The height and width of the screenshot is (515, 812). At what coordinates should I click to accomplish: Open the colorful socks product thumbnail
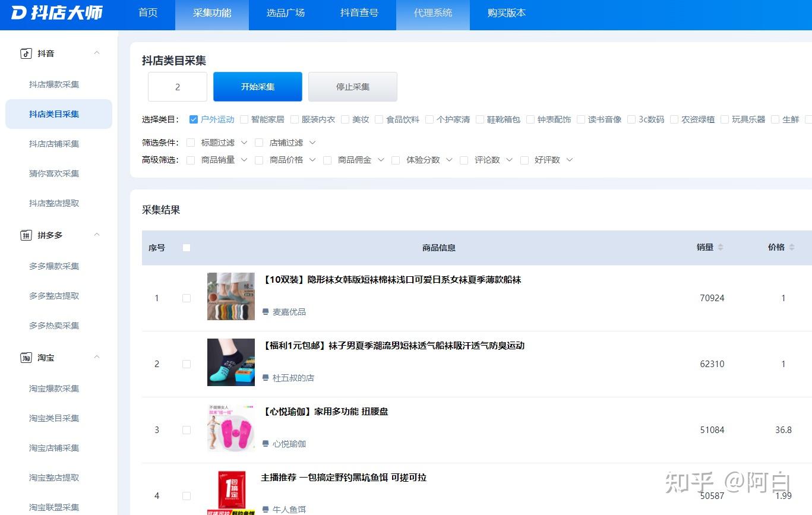tap(231, 296)
